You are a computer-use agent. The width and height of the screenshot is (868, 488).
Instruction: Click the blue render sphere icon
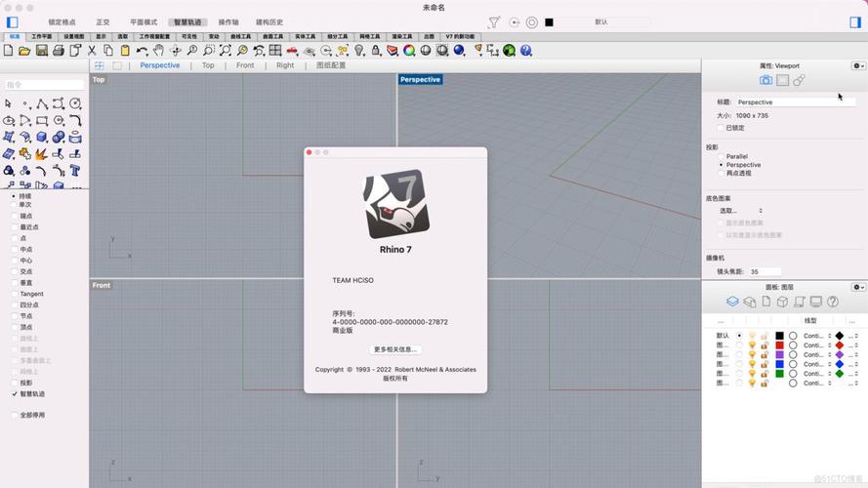[459, 51]
